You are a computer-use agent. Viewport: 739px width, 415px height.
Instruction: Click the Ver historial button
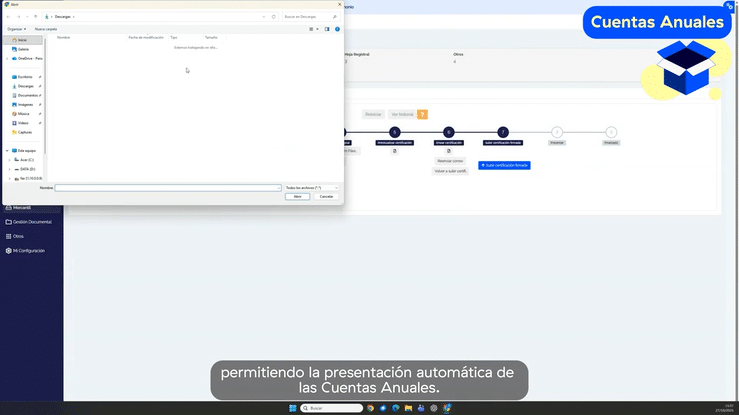point(402,114)
